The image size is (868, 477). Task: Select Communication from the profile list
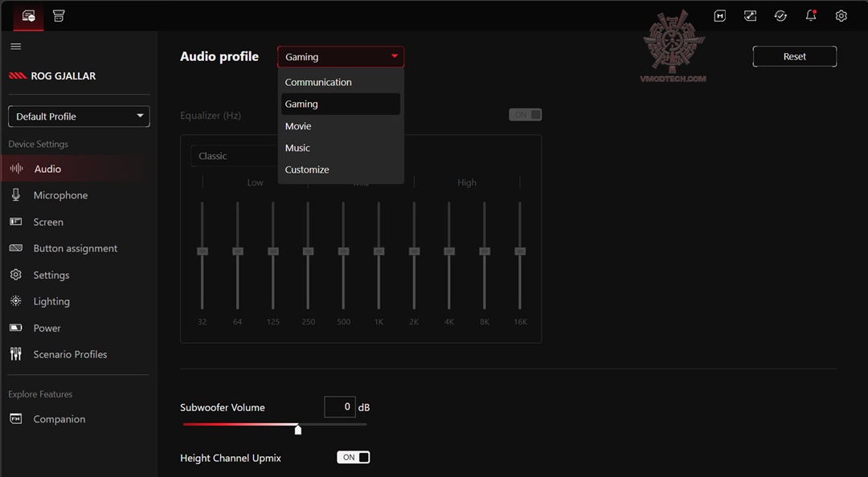click(341, 82)
